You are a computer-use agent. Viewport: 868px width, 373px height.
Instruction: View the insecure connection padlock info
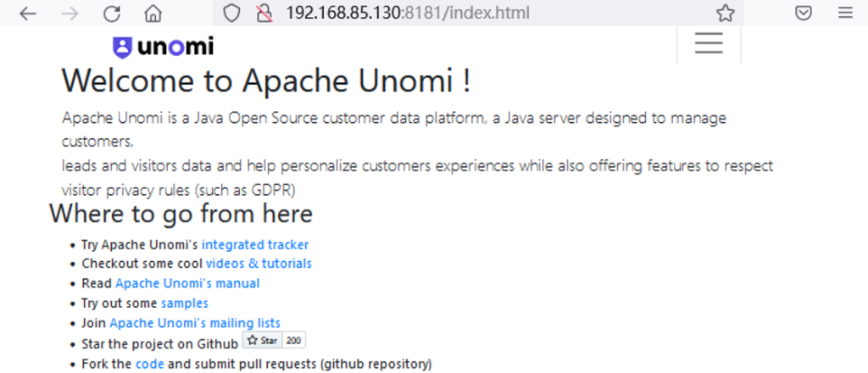[264, 14]
